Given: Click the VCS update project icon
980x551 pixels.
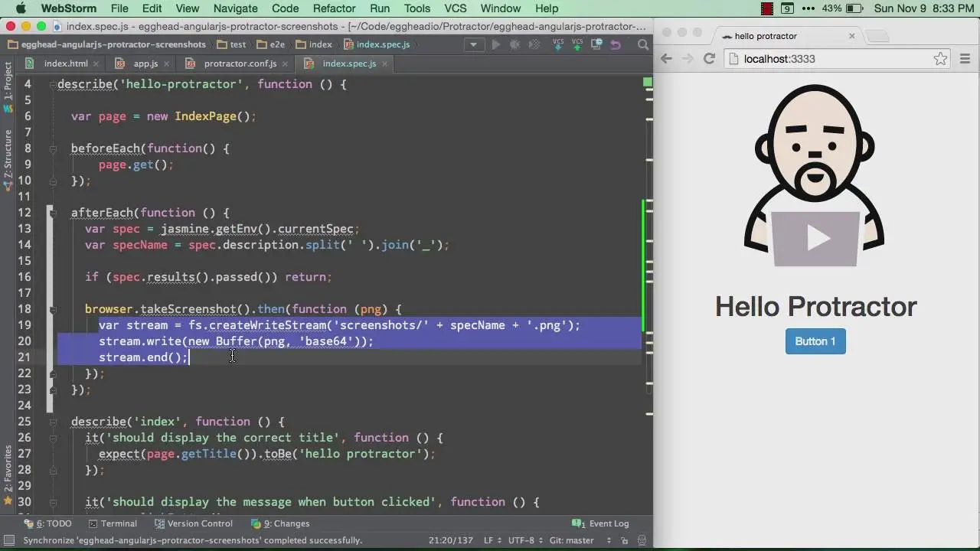Looking at the screenshot, I should [558, 44].
